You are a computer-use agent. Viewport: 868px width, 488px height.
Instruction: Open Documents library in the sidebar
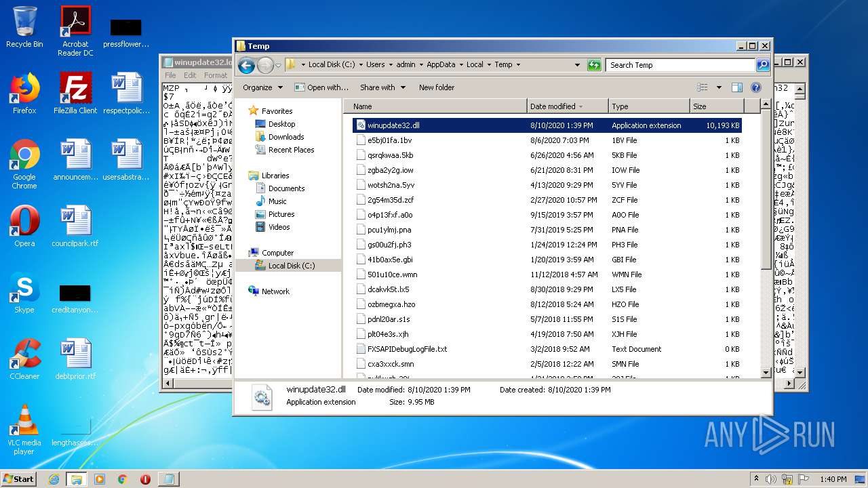click(286, 188)
